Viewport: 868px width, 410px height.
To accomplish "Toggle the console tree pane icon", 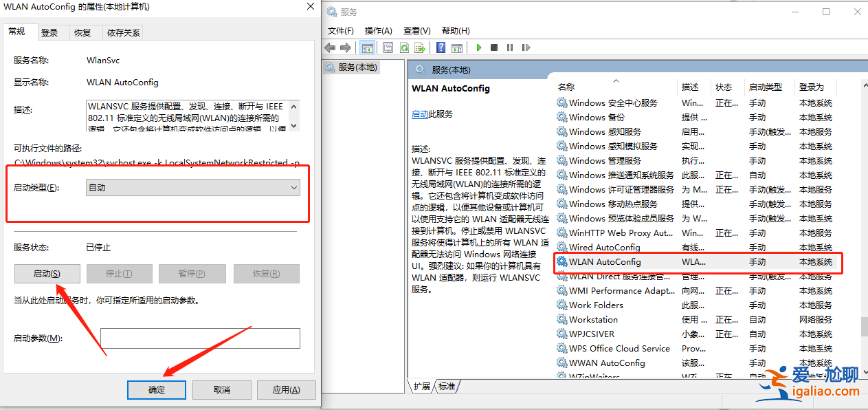I will pyautogui.click(x=367, y=47).
